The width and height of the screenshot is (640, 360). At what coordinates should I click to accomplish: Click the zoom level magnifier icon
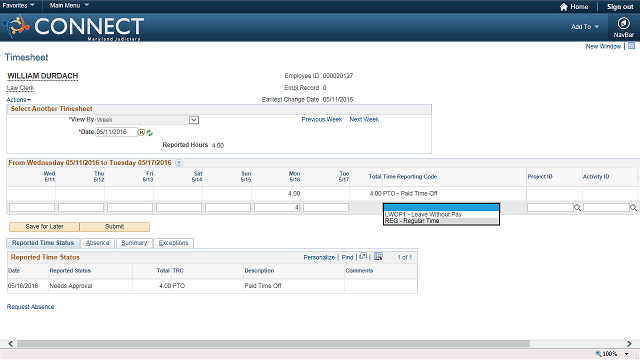point(598,353)
